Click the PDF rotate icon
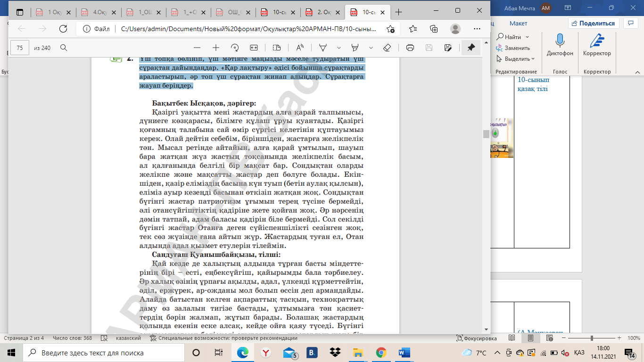The width and height of the screenshot is (644, 362). tap(235, 48)
